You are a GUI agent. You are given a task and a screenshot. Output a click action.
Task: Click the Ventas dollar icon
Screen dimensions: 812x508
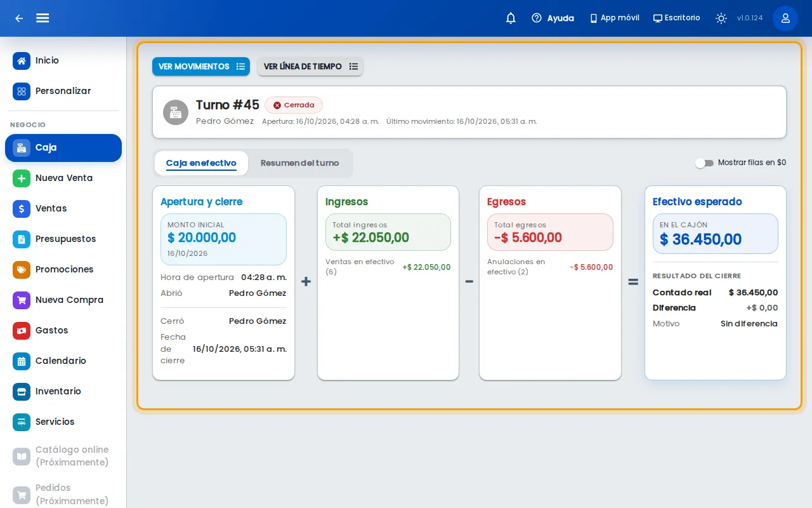(x=22, y=209)
